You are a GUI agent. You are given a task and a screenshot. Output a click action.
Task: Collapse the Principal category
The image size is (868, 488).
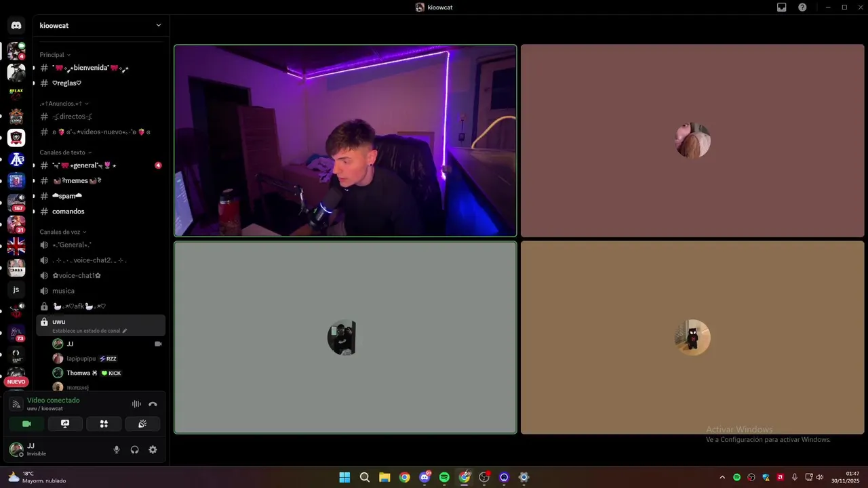55,55
